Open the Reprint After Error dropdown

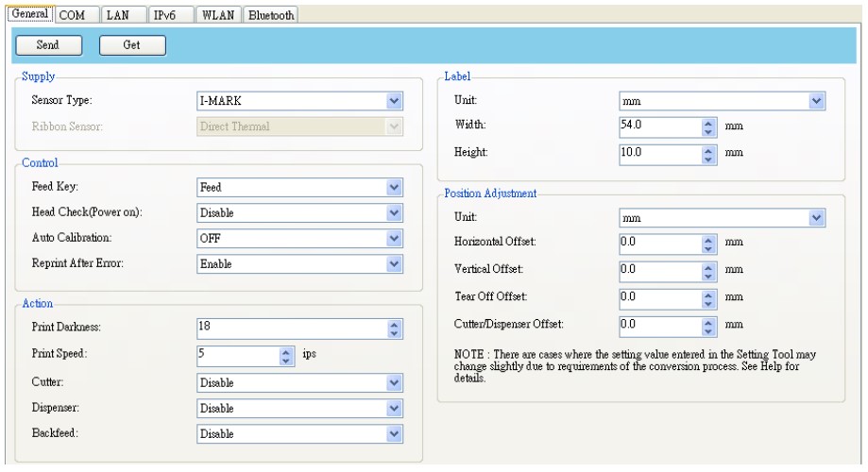[x=395, y=264]
